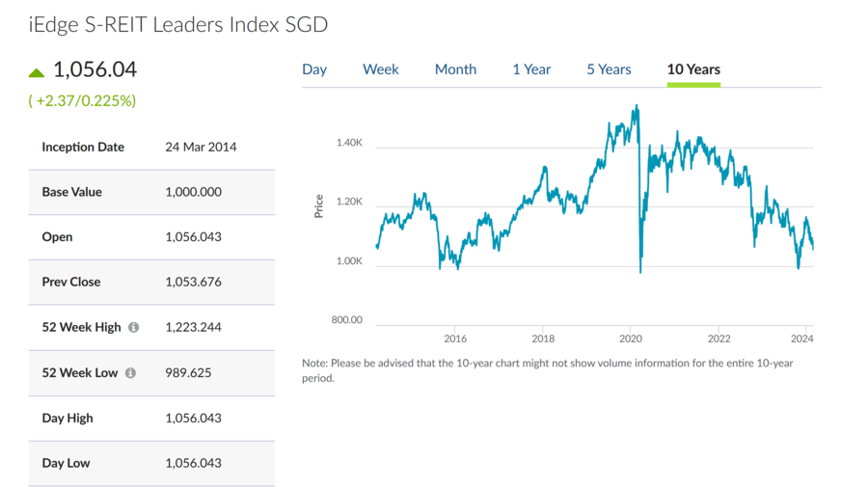Click the Open value 1,056.043

coord(193,237)
